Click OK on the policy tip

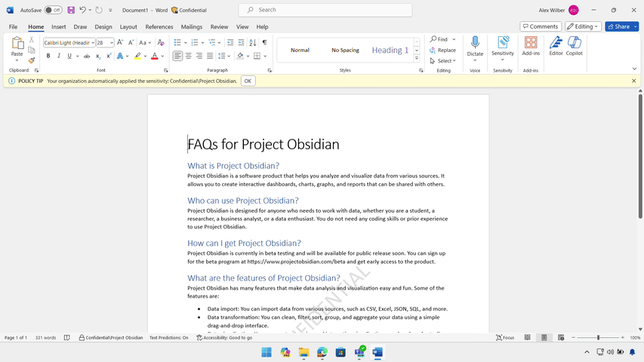248,81
